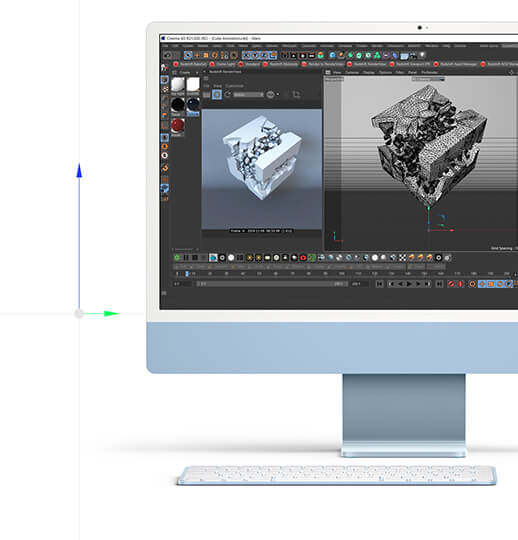Click the green gear icon in bottom shelf
518x540 pixels.
(177, 258)
